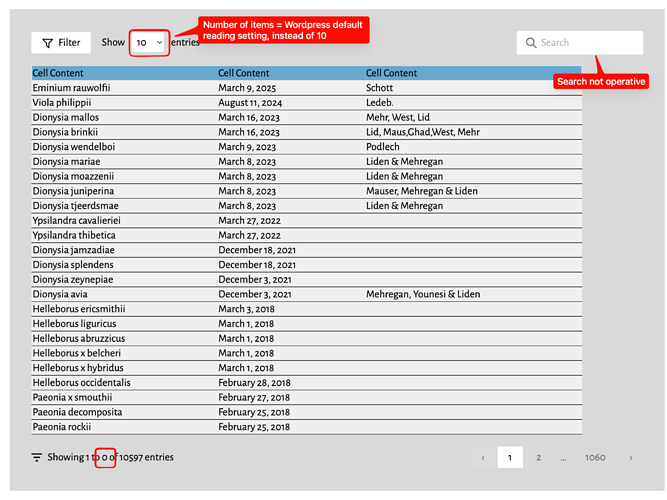Select Dionysia jamzadiae entry
The height and width of the screenshot is (500, 667).
pyautogui.click(x=74, y=250)
